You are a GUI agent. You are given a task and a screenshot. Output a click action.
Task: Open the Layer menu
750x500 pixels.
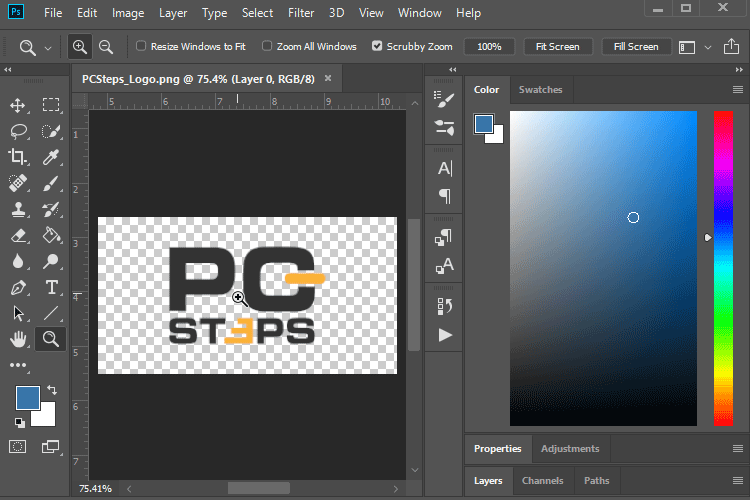173,13
